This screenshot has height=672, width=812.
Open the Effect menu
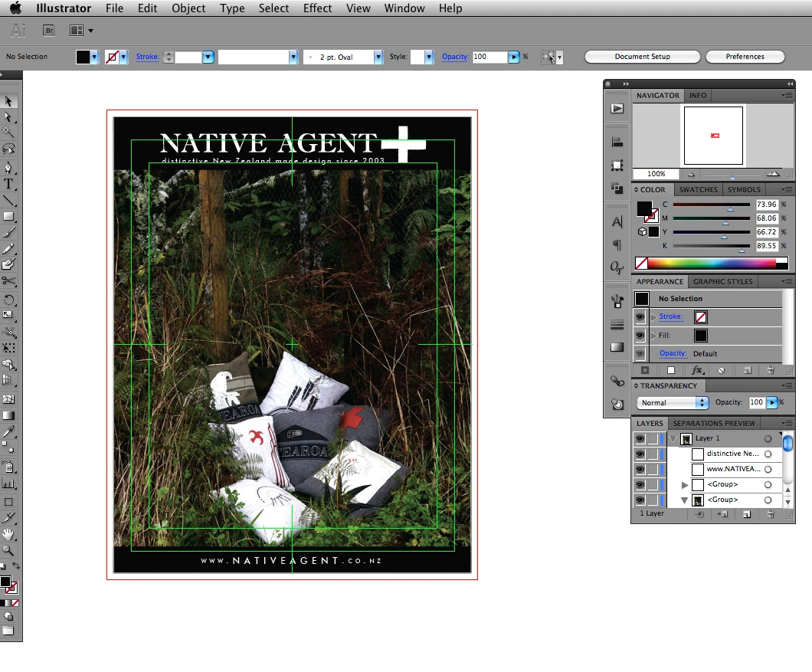pos(317,8)
